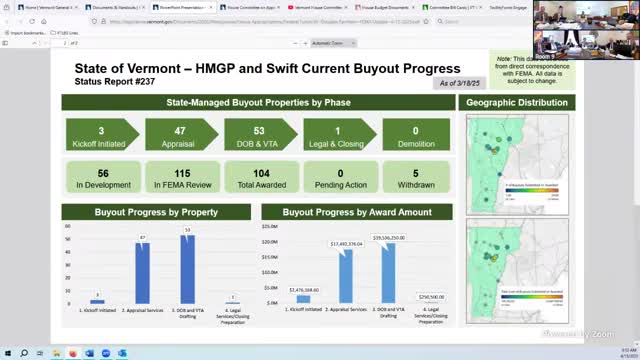Click the 104 Total Awarded tile

tap(262, 177)
